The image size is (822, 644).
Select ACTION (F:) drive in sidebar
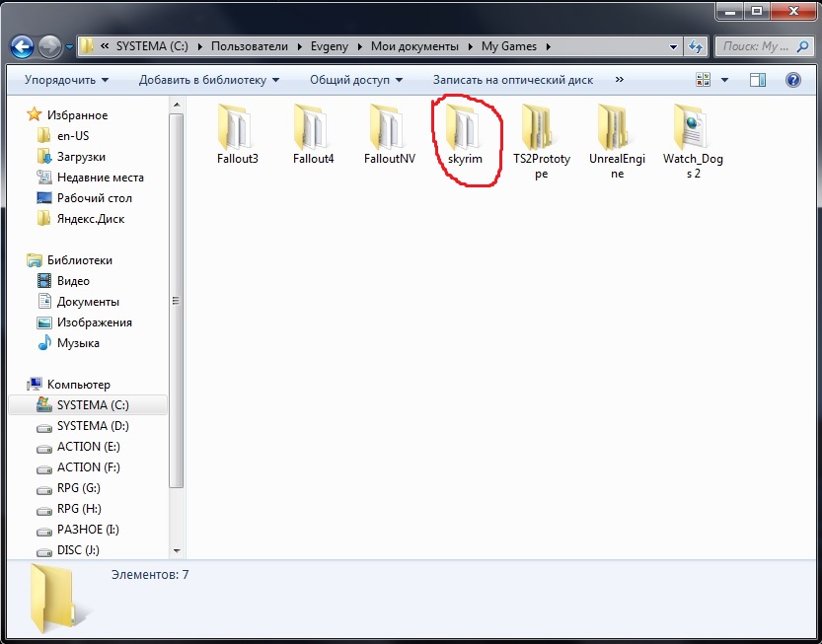89,466
